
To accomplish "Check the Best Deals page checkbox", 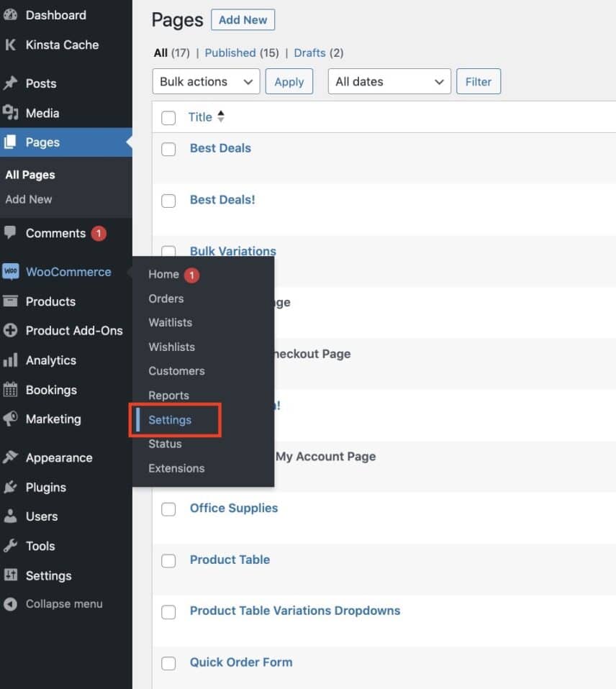I will (168, 149).
